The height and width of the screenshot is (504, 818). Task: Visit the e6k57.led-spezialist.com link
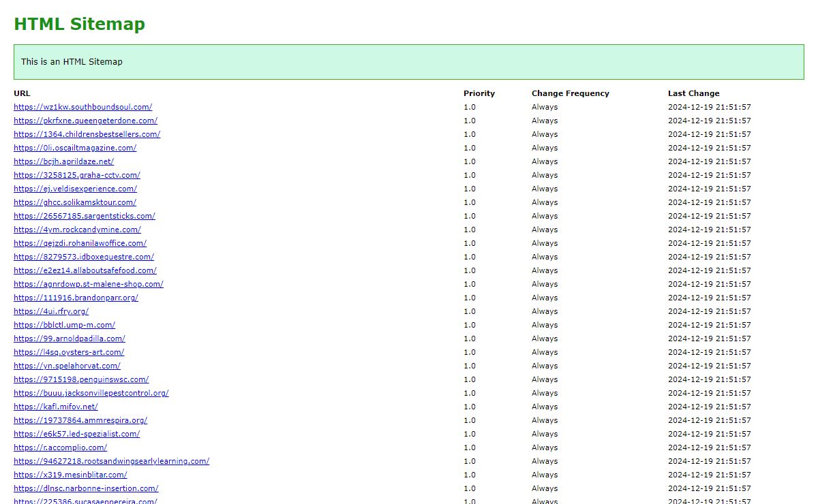[76, 434]
